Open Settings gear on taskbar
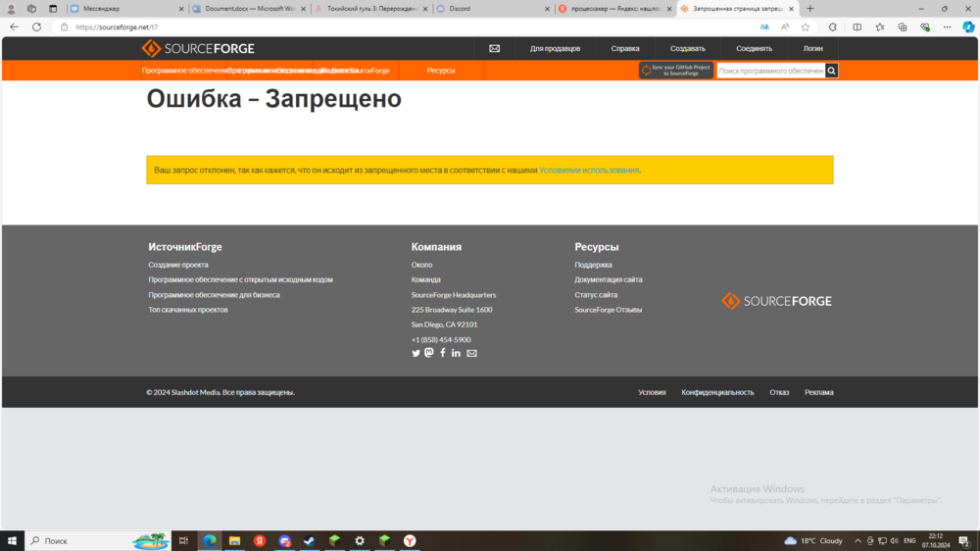The height and width of the screenshot is (551, 980). [x=360, y=540]
